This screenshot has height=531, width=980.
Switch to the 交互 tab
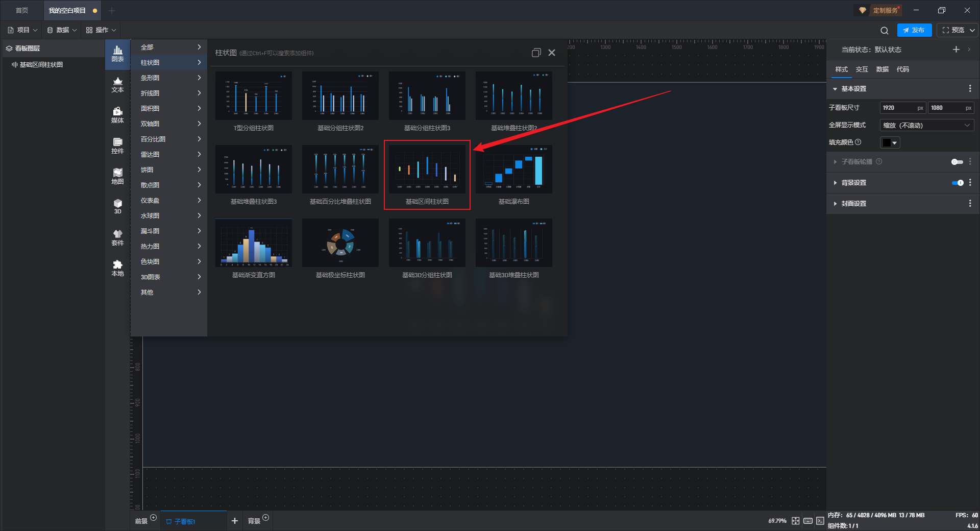point(862,69)
